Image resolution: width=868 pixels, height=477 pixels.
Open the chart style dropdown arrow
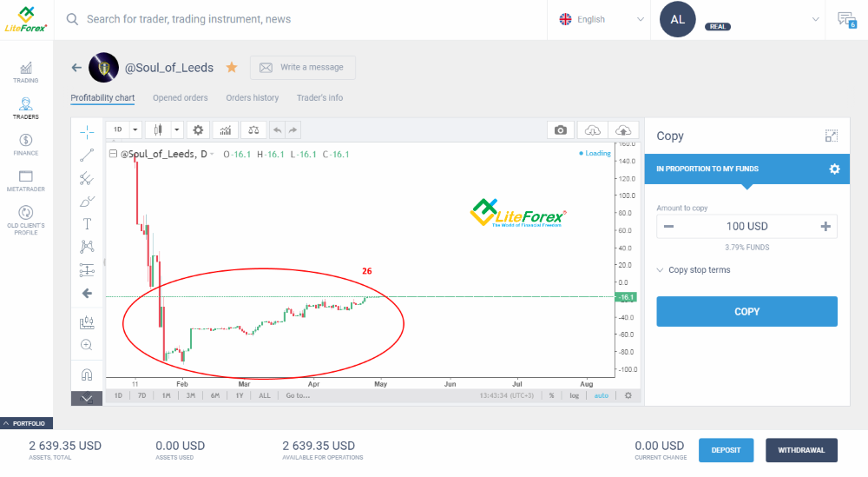(x=176, y=129)
